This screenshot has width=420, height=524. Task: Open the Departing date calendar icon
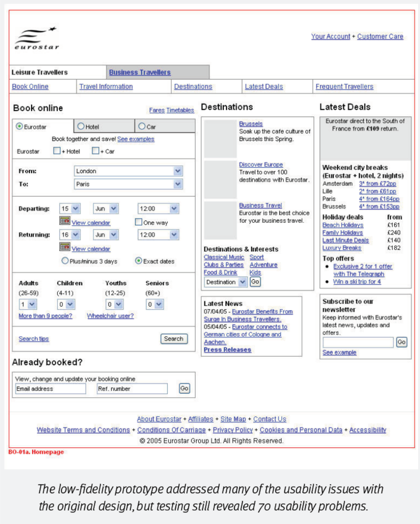(x=65, y=221)
